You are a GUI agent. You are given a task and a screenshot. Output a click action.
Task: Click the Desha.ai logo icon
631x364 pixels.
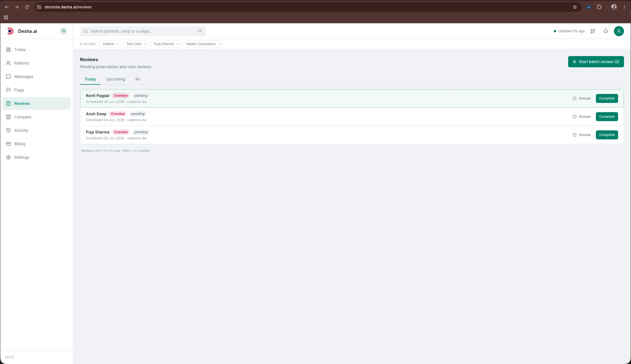(10, 31)
